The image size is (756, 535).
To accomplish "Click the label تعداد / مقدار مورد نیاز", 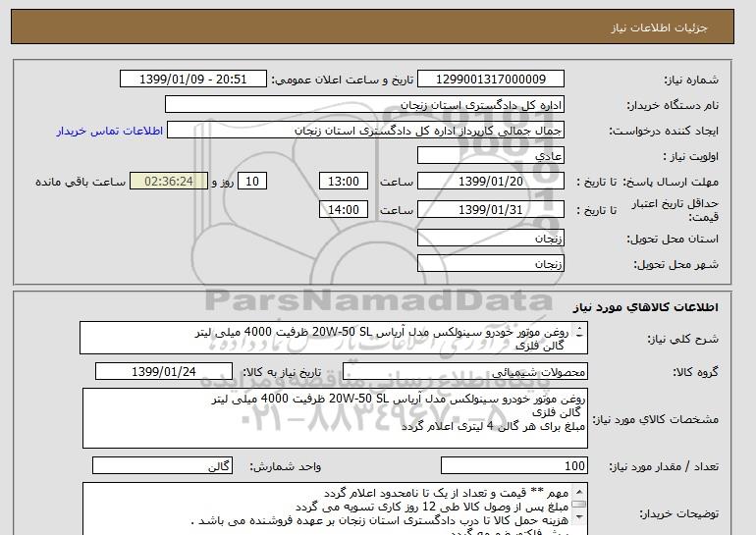I will tap(664, 466).
